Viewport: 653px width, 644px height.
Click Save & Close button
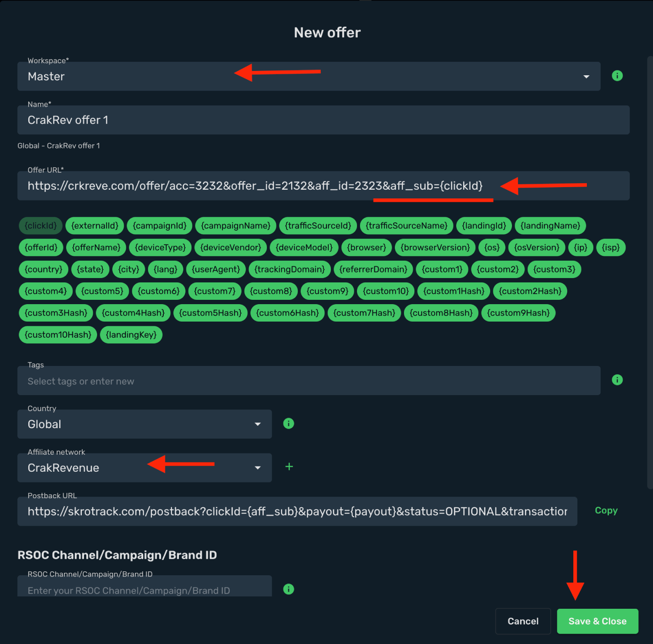click(x=597, y=621)
